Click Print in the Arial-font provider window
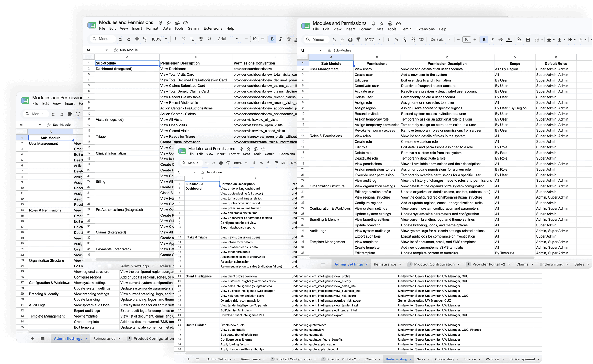Viewport: 593px width, 364px height. pyautogui.click(x=137, y=39)
